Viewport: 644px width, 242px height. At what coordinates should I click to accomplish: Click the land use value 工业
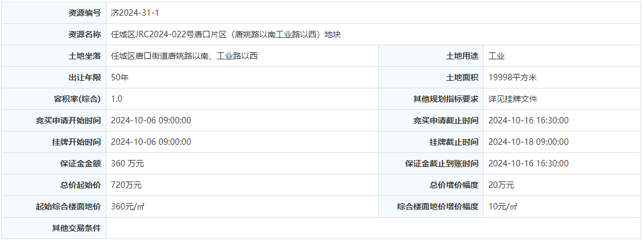497,56
